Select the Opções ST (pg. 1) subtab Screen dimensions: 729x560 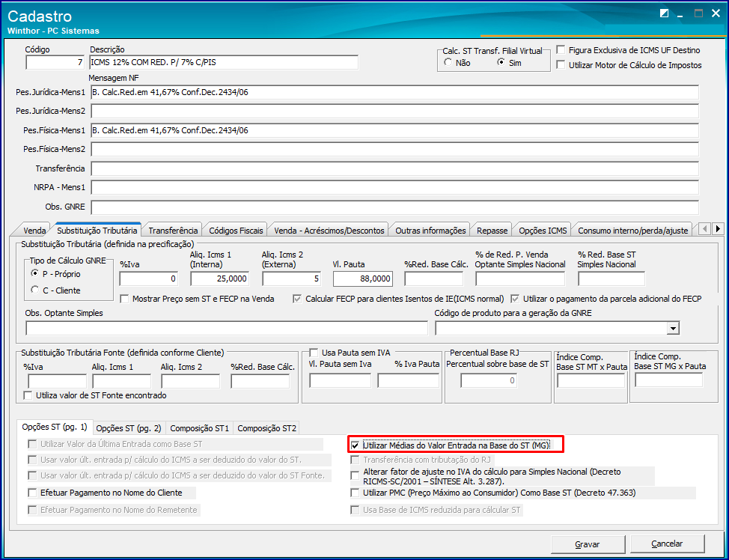[55, 427]
